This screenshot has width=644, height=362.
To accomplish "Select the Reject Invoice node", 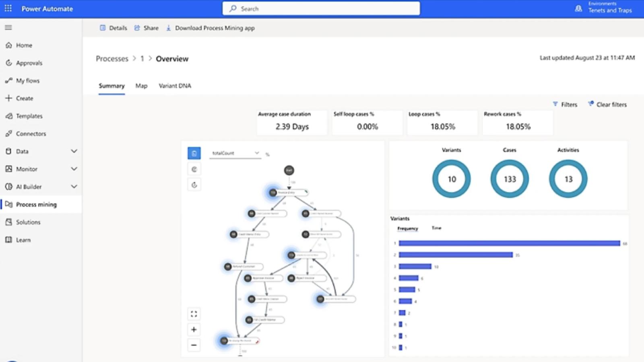I will click(x=307, y=278).
